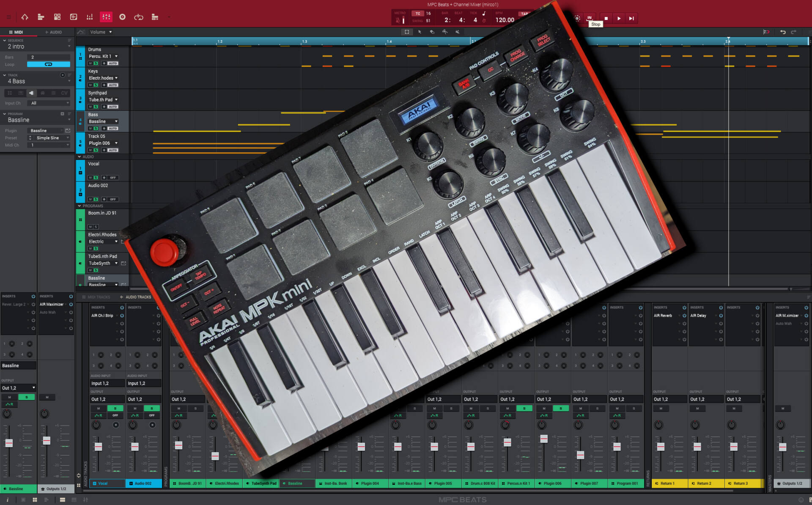Undo the last action
This screenshot has width=812, height=505.
tap(783, 32)
